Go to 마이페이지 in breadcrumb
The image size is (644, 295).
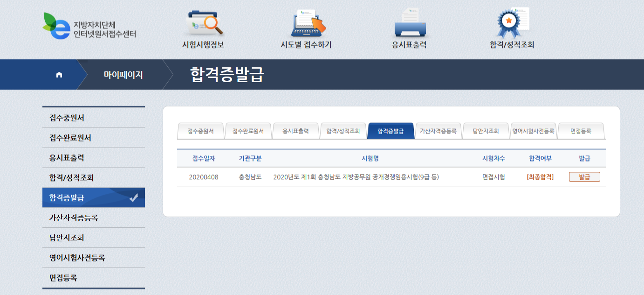coord(123,75)
